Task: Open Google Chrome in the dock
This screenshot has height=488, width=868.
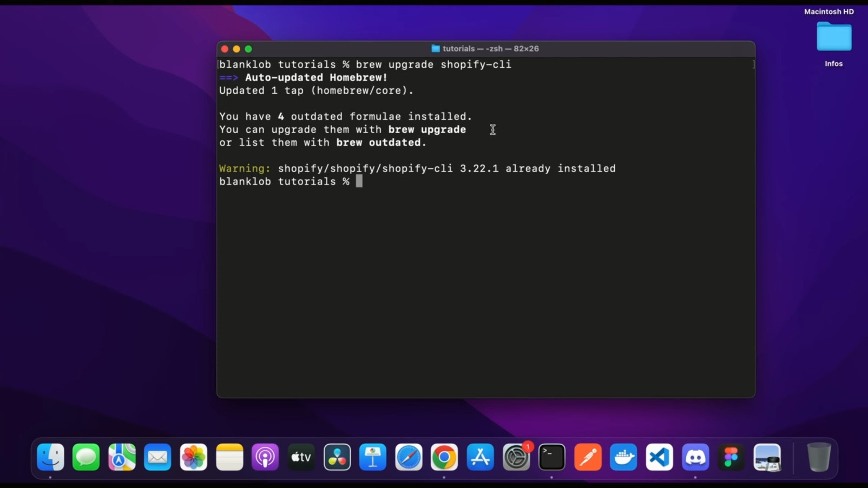Action: [x=444, y=457]
